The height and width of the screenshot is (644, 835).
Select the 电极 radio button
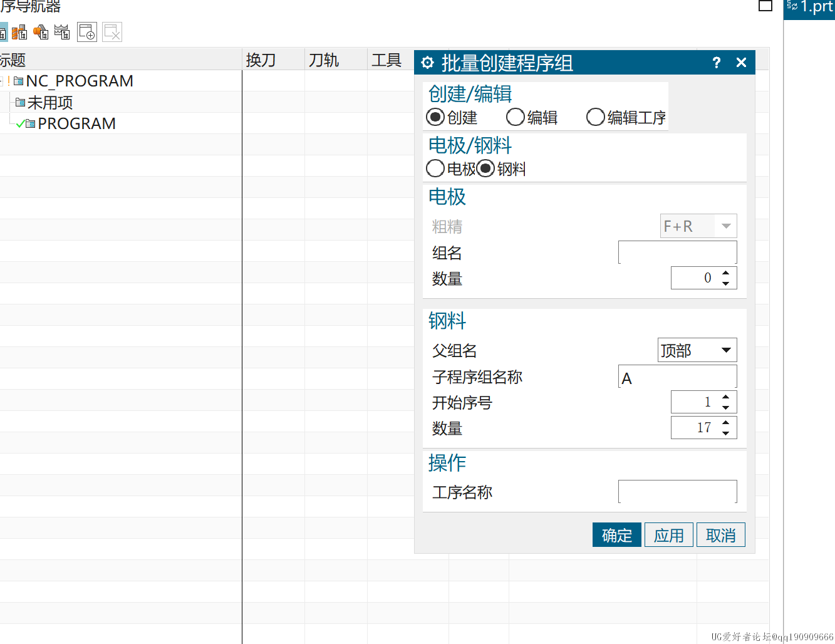coord(435,169)
